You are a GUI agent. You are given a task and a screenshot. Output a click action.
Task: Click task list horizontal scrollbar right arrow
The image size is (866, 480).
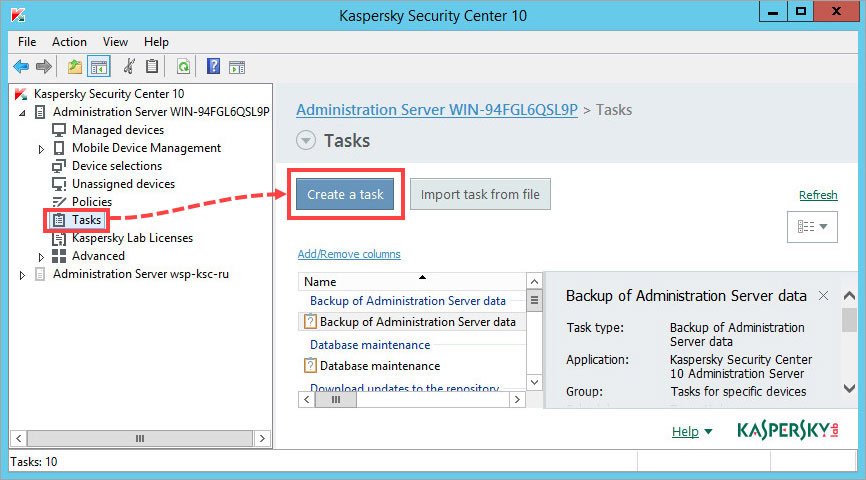pos(516,399)
